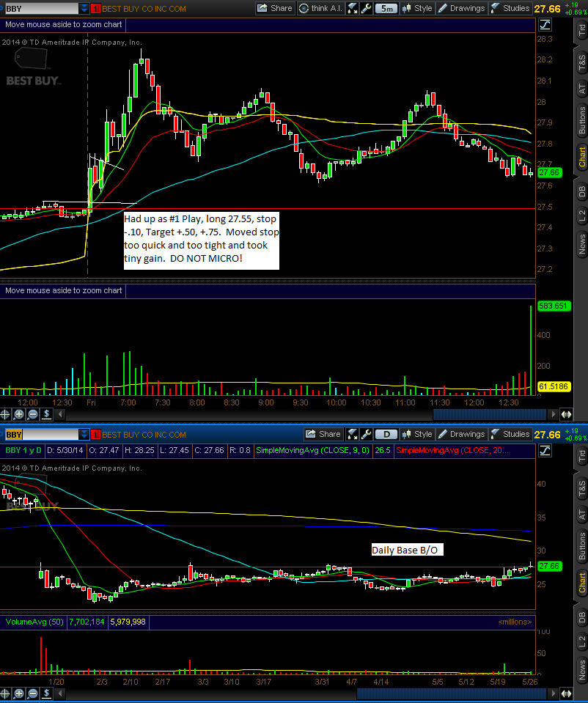The image size is (588, 703).
Task: Expand the upper chart symbol dropdown arrow
Action: click(x=84, y=9)
